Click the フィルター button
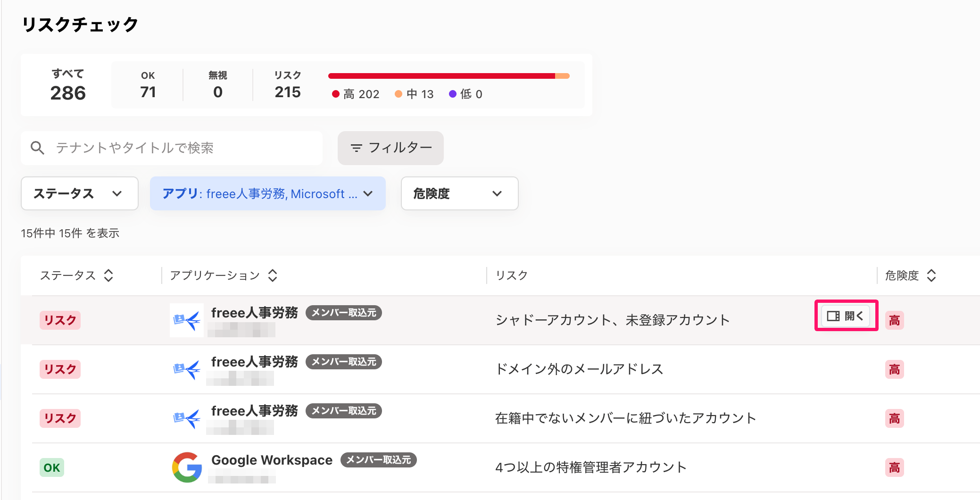This screenshot has height=500, width=980. [390, 148]
